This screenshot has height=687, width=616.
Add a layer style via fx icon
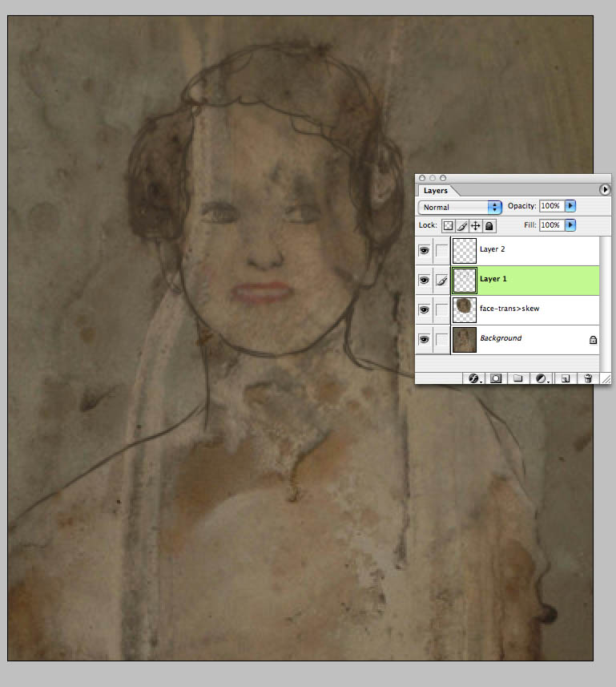tap(474, 378)
